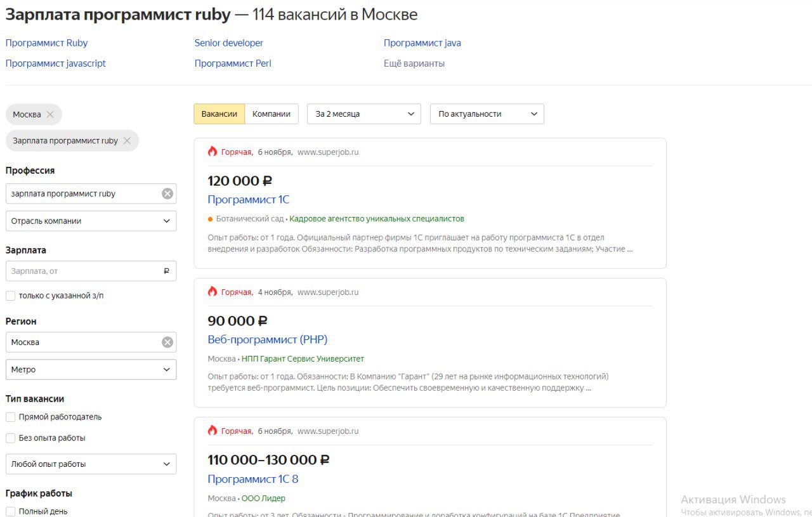
Task: Click flame icon on Программист 1С vacancy
Action: pyautogui.click(x=213, y=152)
